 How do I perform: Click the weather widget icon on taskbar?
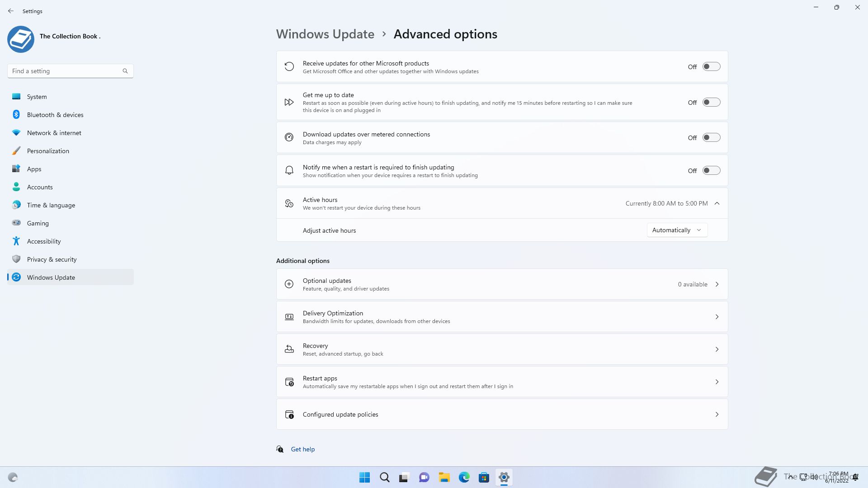coord(13,477)
